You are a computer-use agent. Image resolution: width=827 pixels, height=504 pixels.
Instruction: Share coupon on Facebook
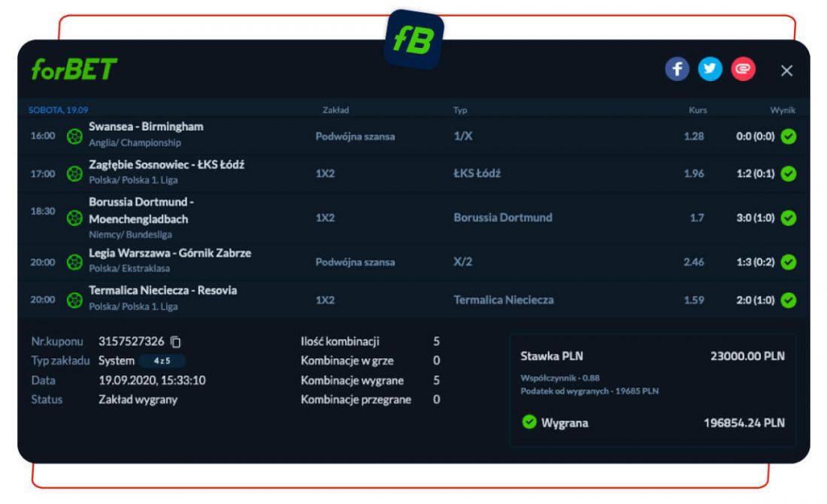tap(677, 70)
